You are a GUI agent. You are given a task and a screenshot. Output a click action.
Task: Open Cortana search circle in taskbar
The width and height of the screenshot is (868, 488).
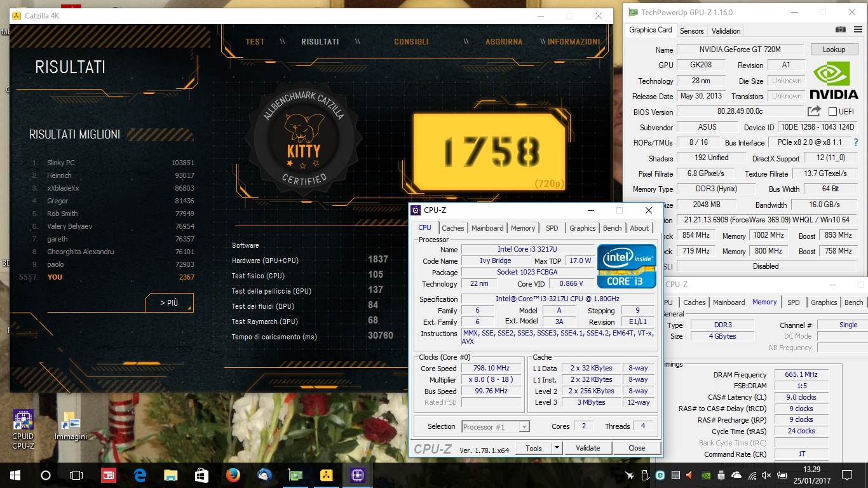46,475
